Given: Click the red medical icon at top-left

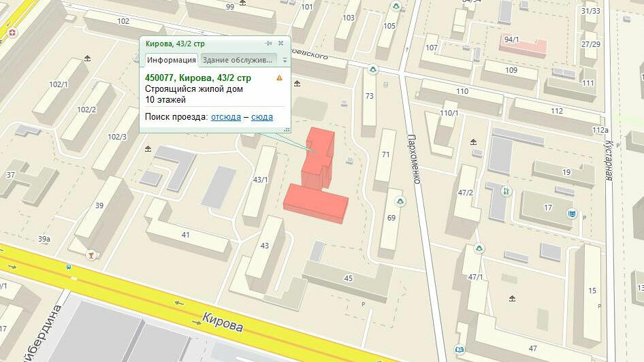Looking at the screenshot, I should 12,32.
